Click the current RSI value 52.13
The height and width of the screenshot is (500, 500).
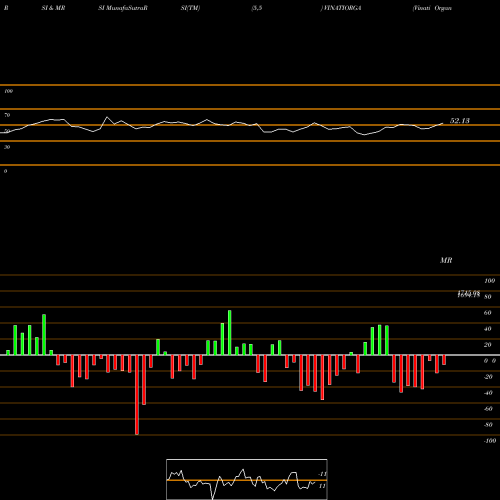(x=460, y=121)
